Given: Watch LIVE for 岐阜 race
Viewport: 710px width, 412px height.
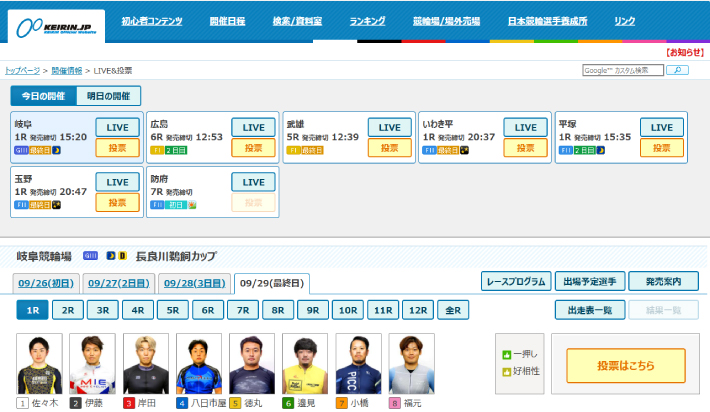Looking at the screenshot, I should (x=118, y=128).
